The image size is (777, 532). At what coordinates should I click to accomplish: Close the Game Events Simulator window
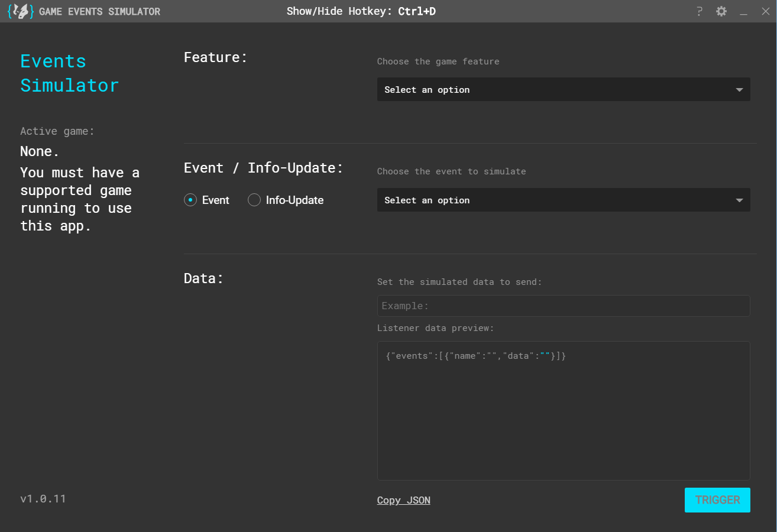(x=766, y=11)
